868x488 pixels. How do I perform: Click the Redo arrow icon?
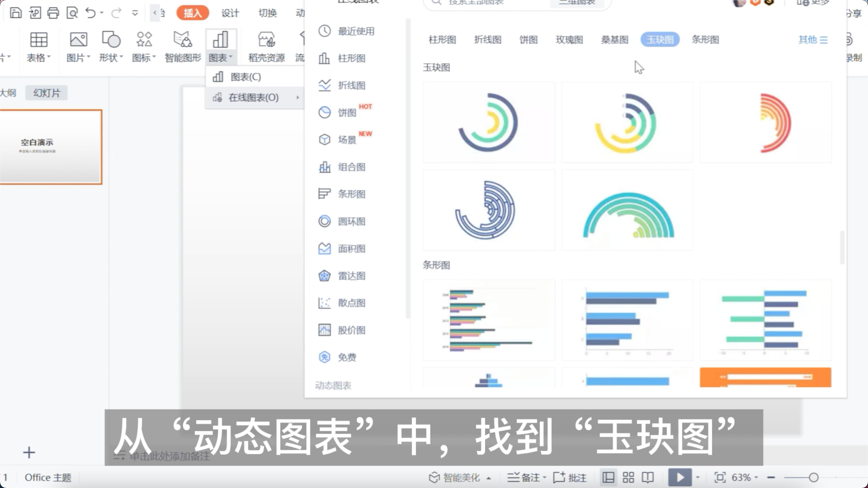tap(116, 13)
